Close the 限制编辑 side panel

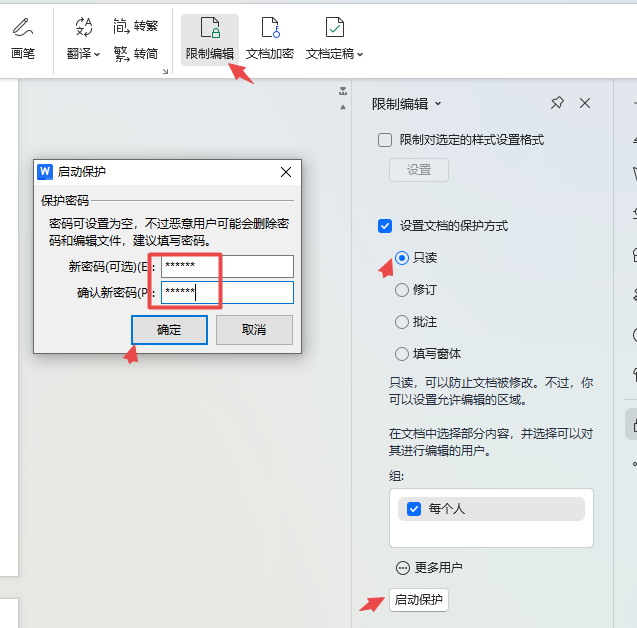click(x=585, y=103)
